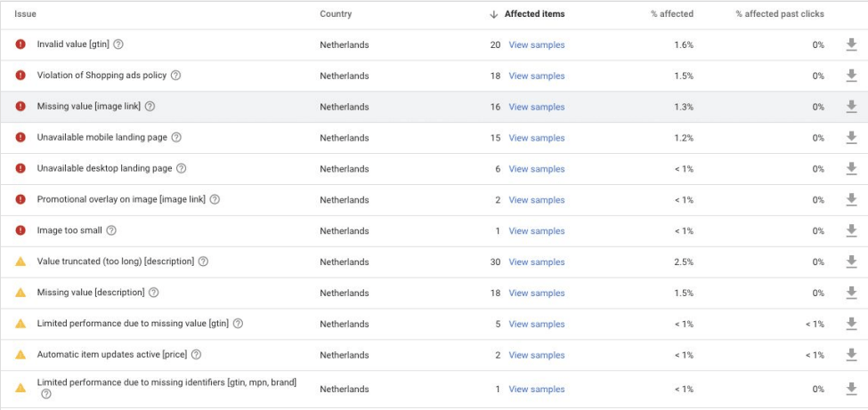This screenshot has height=410, width=868.
Task: Click 'Promotional overlay on image [image link]' text
Action: 121,199
